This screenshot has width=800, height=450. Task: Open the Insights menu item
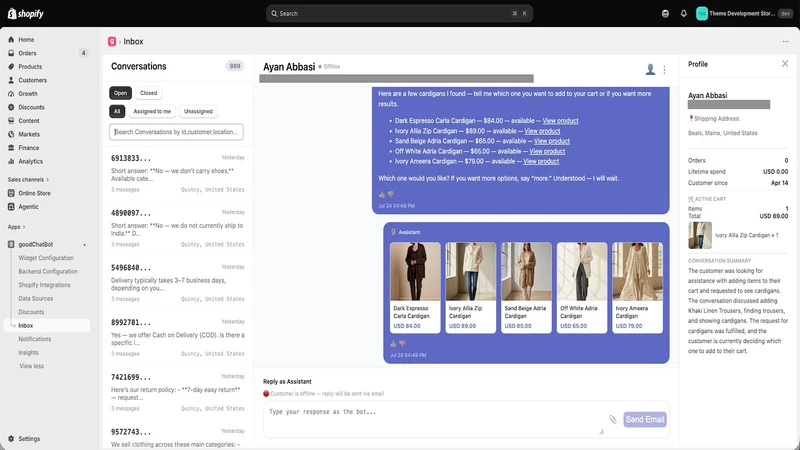pyautogui.click(x=29, y=353)
